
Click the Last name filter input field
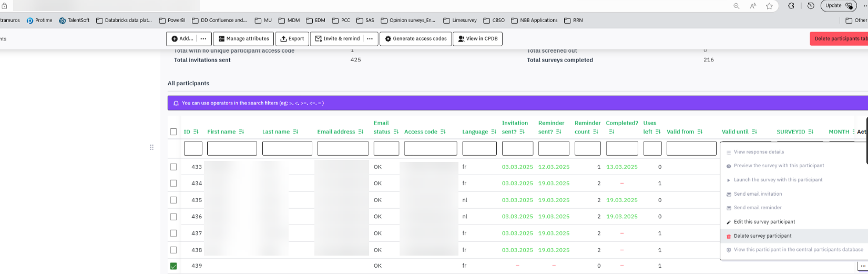(287, 149)
